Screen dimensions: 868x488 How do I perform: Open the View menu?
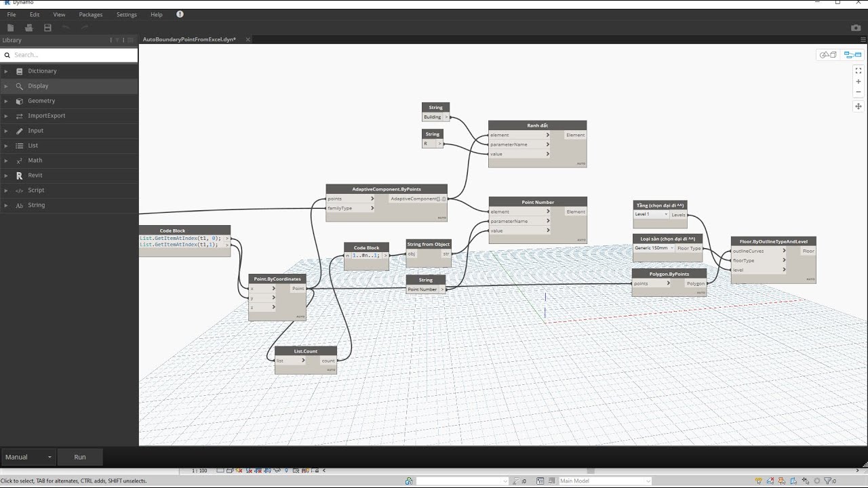pos(59,14)
